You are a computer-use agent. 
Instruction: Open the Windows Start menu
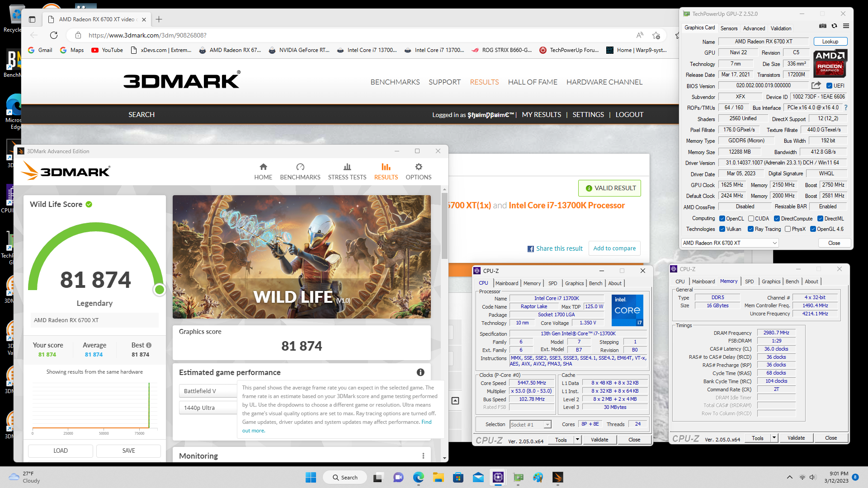311,477
